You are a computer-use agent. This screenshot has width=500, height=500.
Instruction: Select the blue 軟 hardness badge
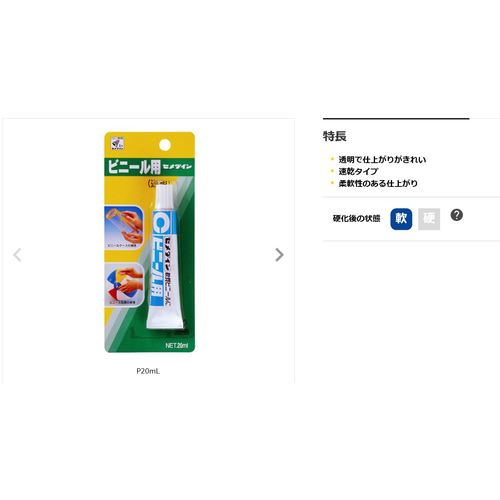point(401,219)
